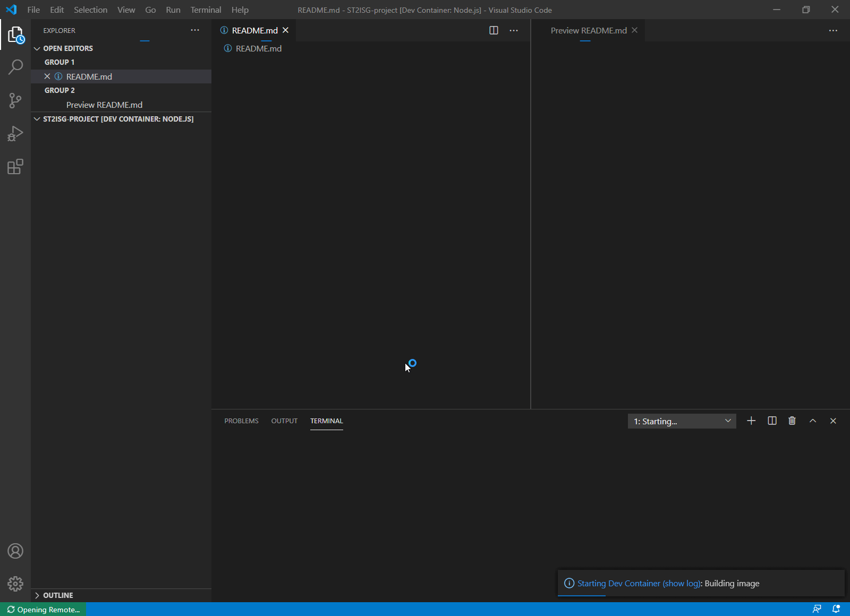Select Preview README.md under Group 2
Screen dimensions: 850x616
pyautogui.click(x=121, y=105)
